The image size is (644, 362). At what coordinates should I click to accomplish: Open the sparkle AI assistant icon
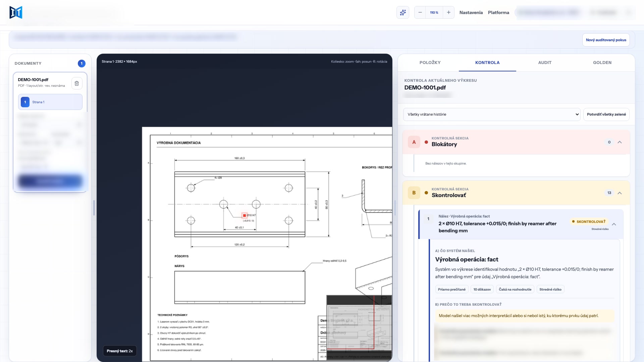pos(402,12)
